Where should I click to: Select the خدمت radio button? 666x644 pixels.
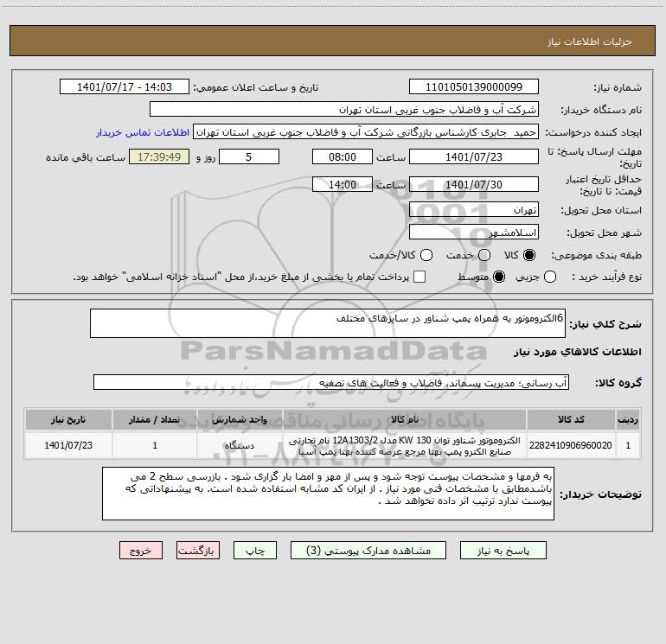click(x=484, y=255)
